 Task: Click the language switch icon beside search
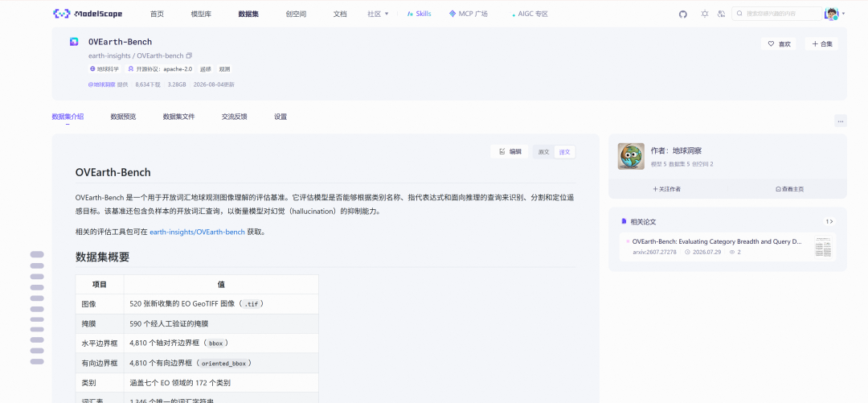point(721,14)
